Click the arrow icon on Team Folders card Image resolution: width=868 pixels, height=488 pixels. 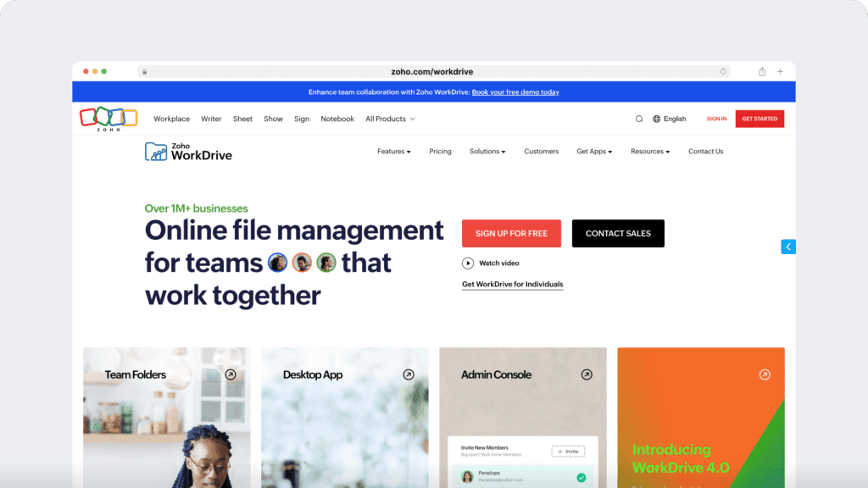(231, 374)
